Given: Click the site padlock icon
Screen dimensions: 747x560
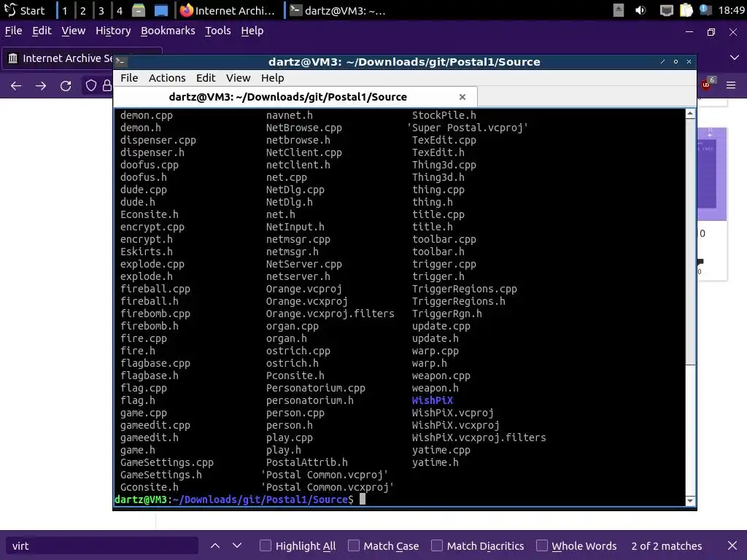Looking at the screenshot, I should coord(107,86).
